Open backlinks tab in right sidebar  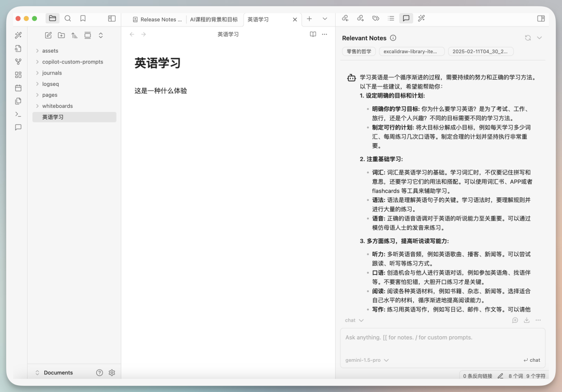345,18
